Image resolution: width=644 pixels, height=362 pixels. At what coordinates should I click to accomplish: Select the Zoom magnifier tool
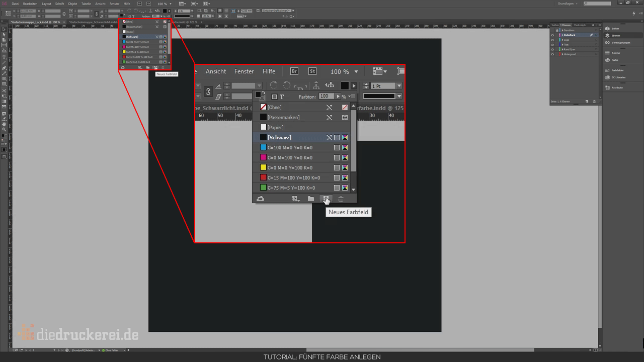pos(4,129)
